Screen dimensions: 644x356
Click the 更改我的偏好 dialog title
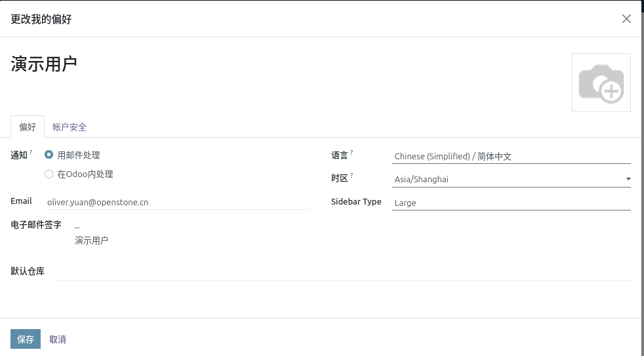point(41,19)
